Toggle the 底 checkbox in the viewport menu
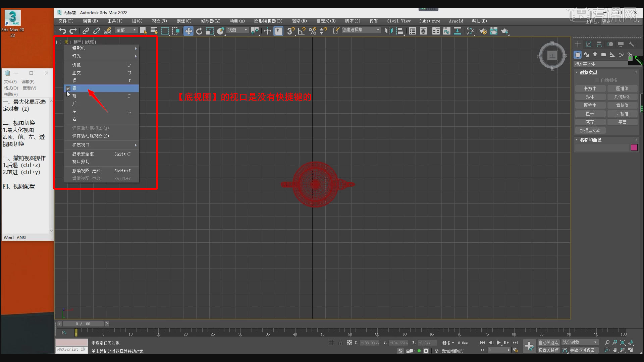Viewport: 644px width, 362px height. point(68,88)
